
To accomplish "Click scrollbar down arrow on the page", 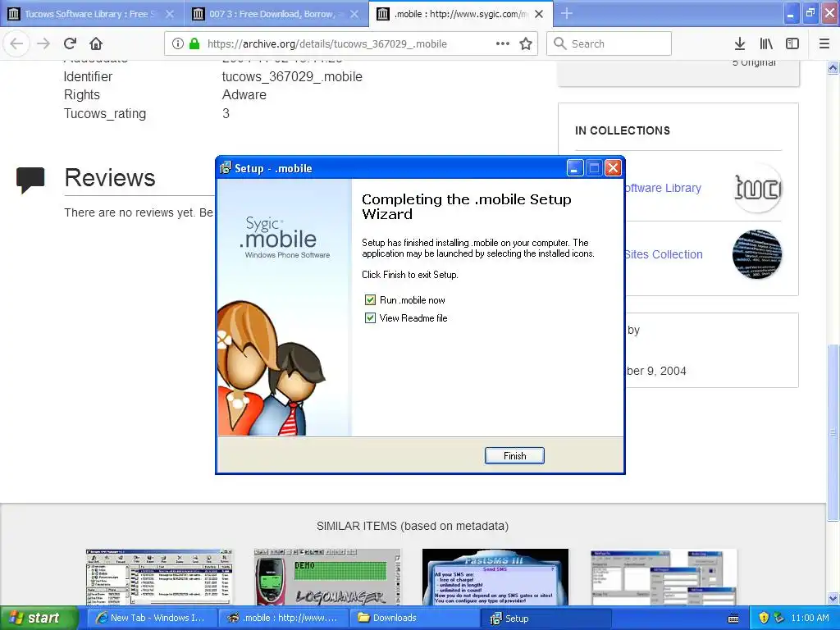I will (x=833, y=598).
